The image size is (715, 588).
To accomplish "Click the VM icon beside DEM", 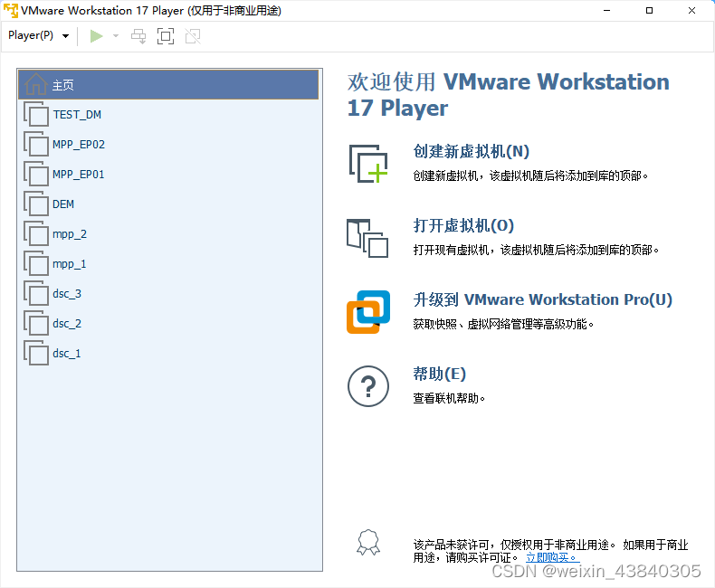I will point(36,204).
